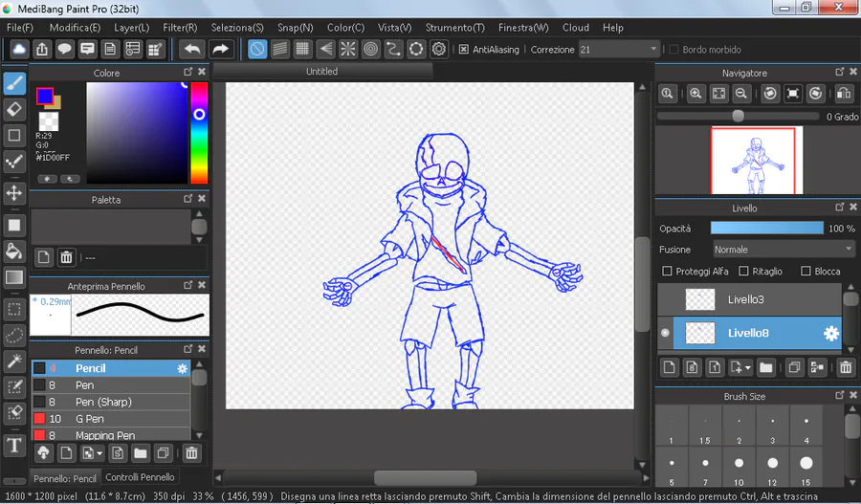Screen dimensions: 861x504
Task: Select the Untitled document tab
Action: click(321, 72)
